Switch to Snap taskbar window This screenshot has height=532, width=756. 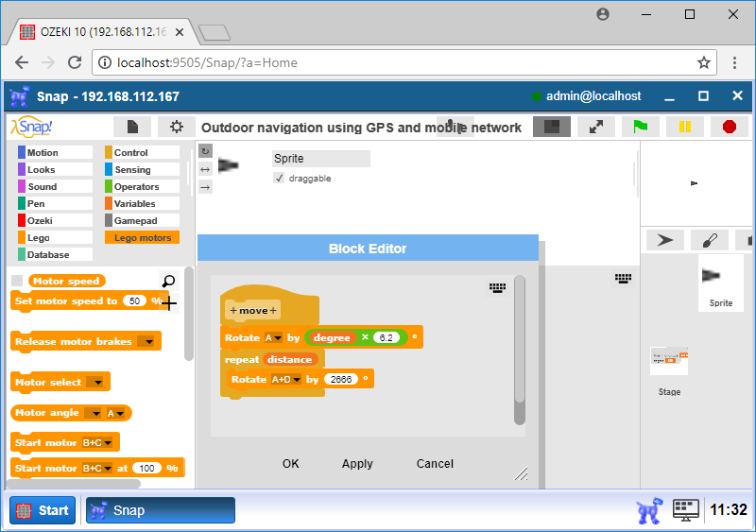[161, 510]
